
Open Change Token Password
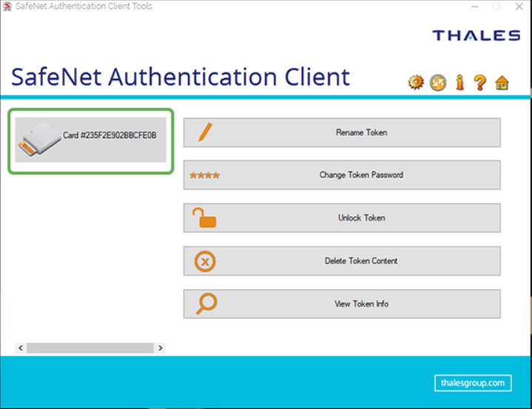click(342, 175)
